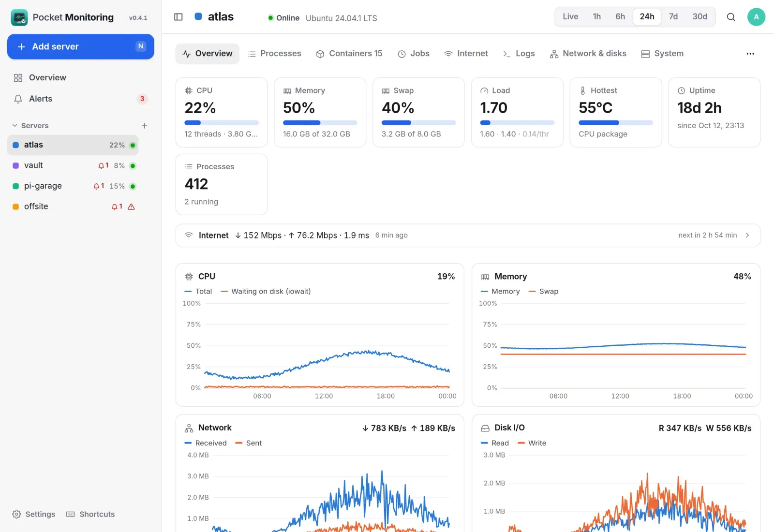The height and width of the screenshot is (532, 774).
Task: Select the offsite server row
Action: pyautogui.click(x=73, y=207)
